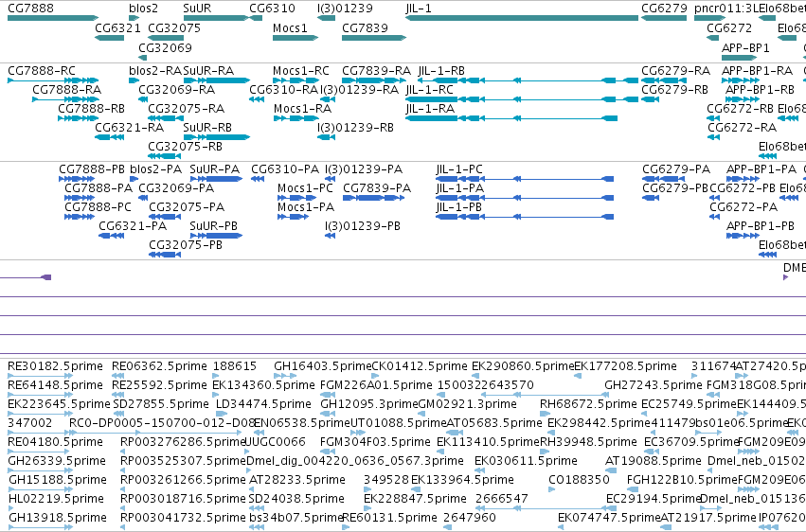Click the CG32075-PB protein label
Image resolution: width=806 pixels, height=532 pixels.
pos(186,245)
